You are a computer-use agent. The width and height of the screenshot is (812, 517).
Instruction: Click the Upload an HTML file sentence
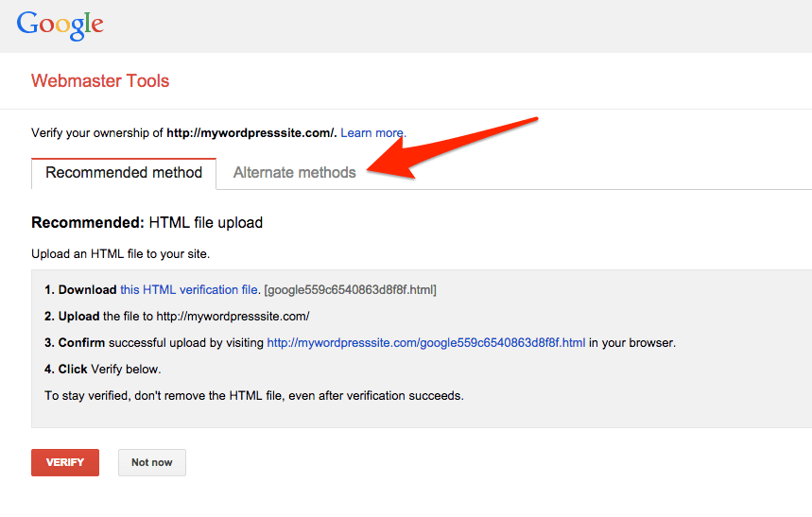click(x=120, y=254)
